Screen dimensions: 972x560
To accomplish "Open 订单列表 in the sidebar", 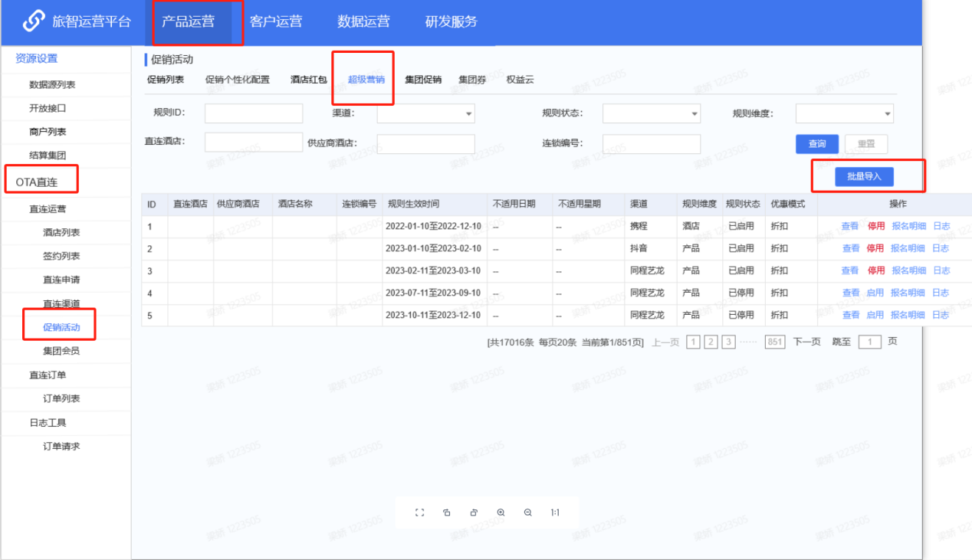I will tap(61, 398).
